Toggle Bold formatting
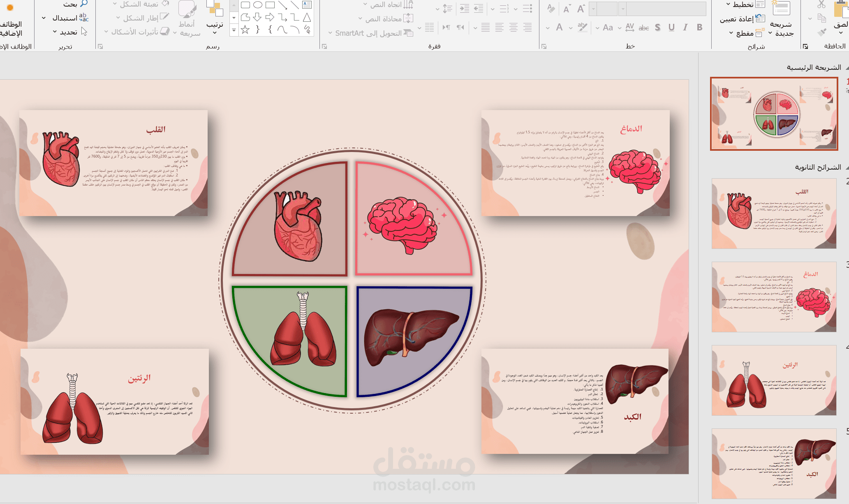Screen dimensions: 849x504 click(x=699, y=28)
